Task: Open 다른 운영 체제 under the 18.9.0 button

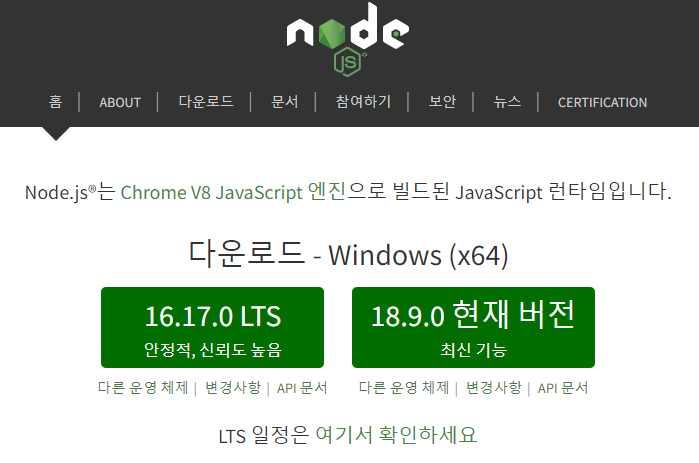Action: (404, 388)
